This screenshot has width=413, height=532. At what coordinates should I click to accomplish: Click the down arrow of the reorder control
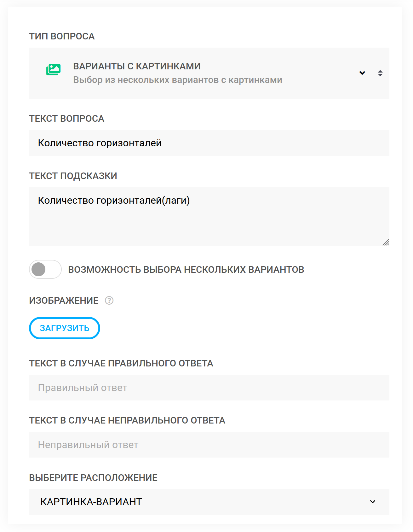tap(380, 75)
